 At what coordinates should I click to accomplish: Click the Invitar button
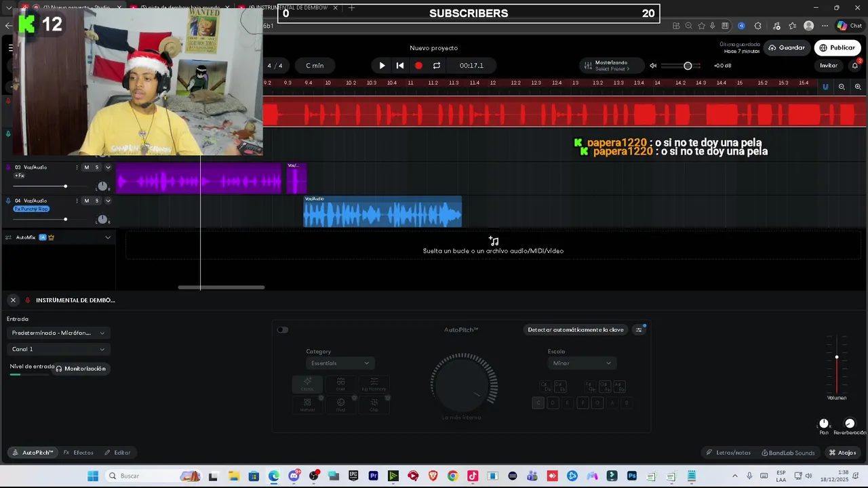point(829,66)
